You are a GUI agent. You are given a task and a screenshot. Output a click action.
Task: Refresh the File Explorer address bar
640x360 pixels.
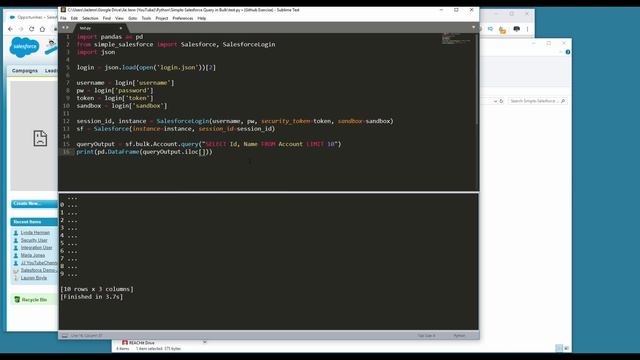[x=501, y=101]
